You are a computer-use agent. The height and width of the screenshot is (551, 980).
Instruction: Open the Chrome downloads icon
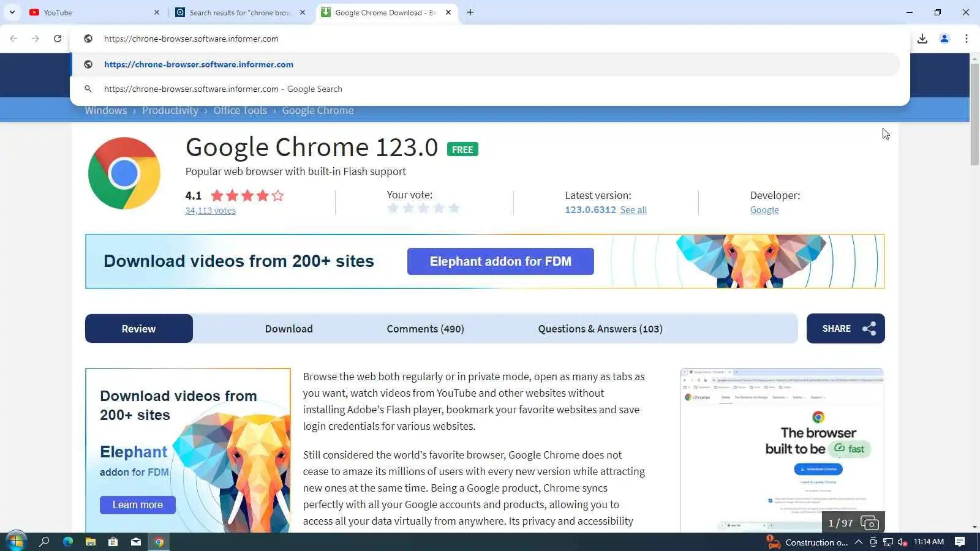point(922,39)
